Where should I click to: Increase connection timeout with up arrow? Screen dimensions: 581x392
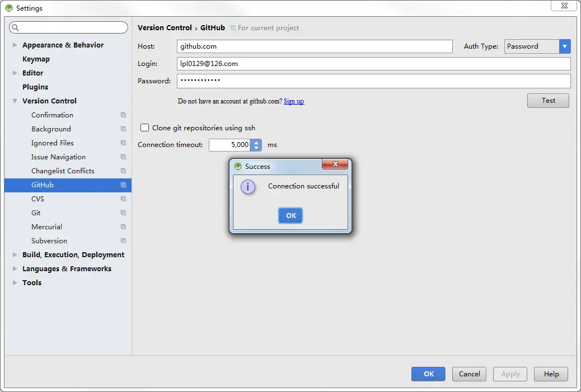point(256,142)
